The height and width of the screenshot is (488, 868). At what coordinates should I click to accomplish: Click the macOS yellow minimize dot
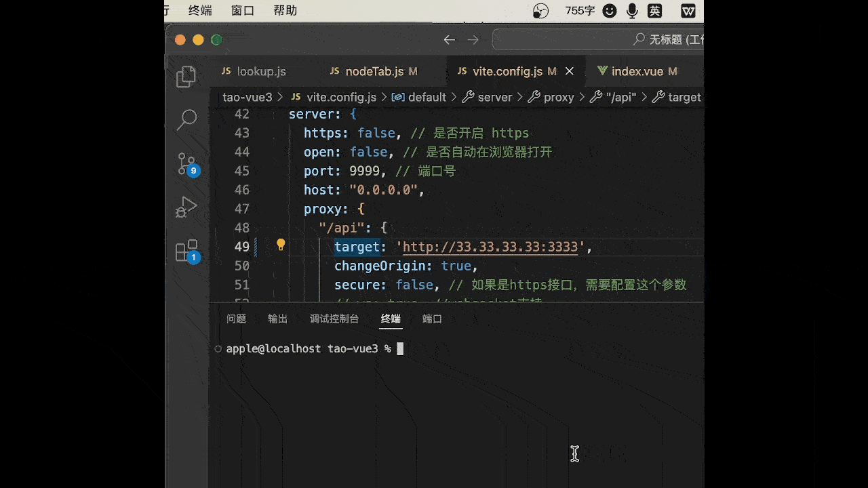coord(198,40)
